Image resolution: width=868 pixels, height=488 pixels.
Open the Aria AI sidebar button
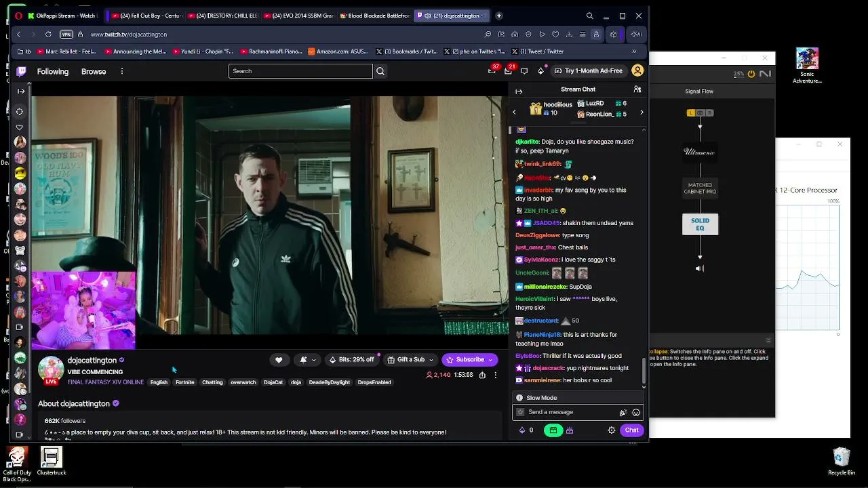tap(635, 35)
